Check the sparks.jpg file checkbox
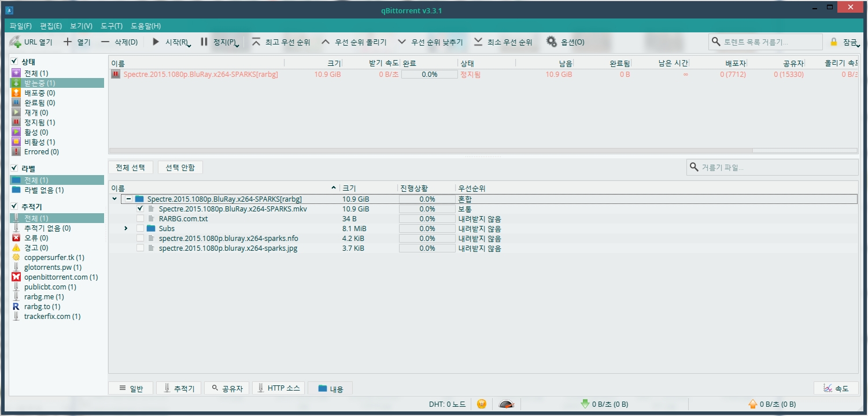This screenshot has height=416, width=868. point(140,248)
